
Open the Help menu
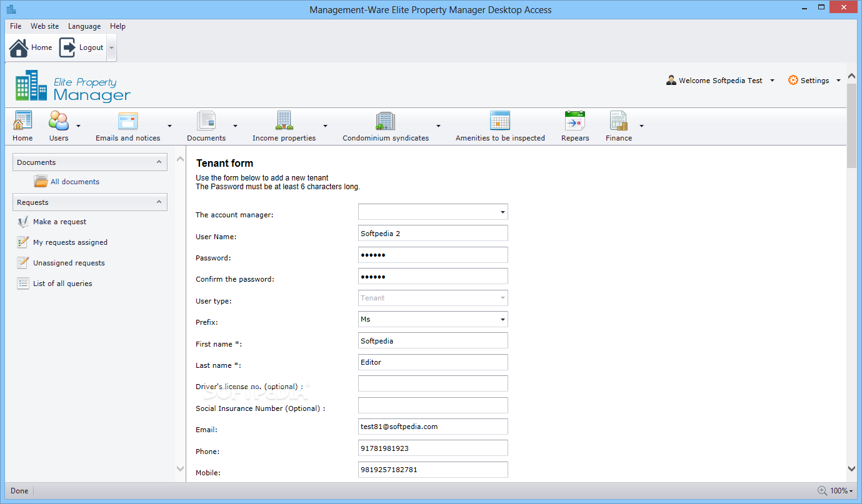[x=118, y=26]
